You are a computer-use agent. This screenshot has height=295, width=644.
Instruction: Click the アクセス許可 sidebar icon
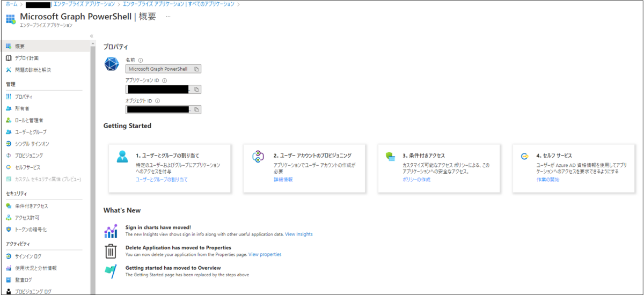coord(9,218)
